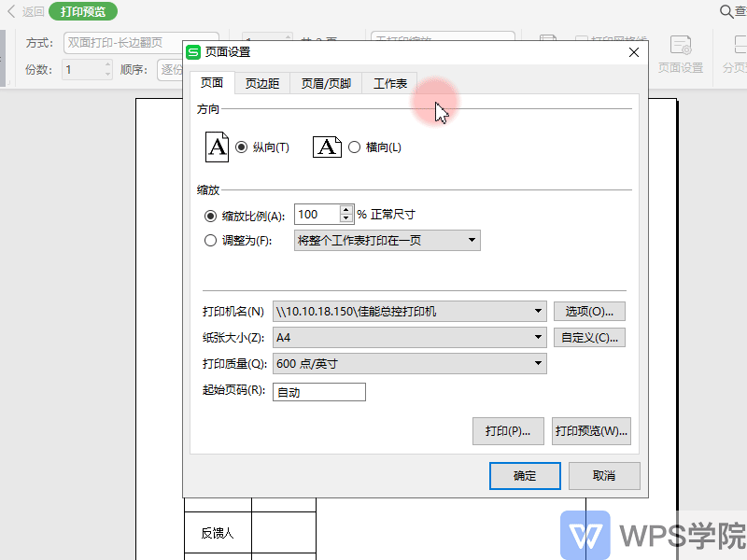Click the 打印(P)... button
The height and width of the screenshot is (560, 747).
coord(508,431)
